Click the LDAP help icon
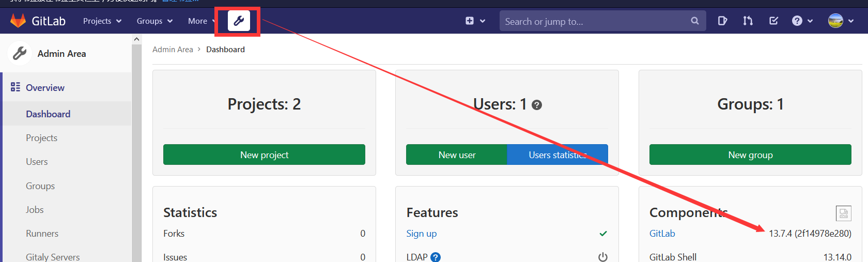This screenshot has width=868, height=262. click(x=436, y=257)
